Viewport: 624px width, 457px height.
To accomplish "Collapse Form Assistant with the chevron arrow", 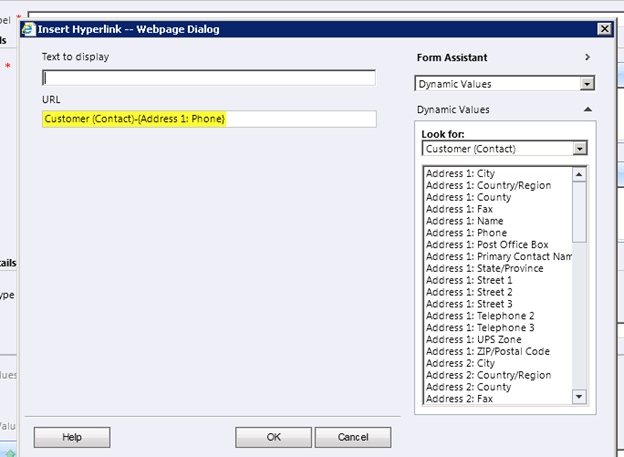I will point(588,58).
